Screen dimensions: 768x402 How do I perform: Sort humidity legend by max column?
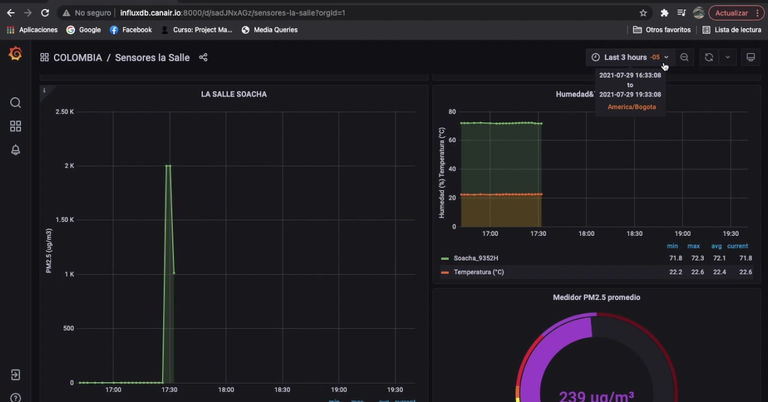[x=694, y=246]
